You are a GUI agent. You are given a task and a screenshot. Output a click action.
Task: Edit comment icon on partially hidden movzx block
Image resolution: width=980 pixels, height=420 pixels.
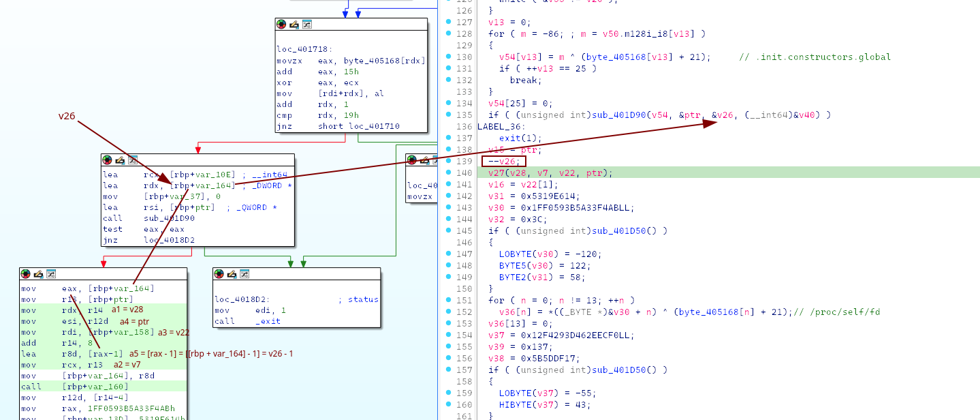click(x=425, y=160)
